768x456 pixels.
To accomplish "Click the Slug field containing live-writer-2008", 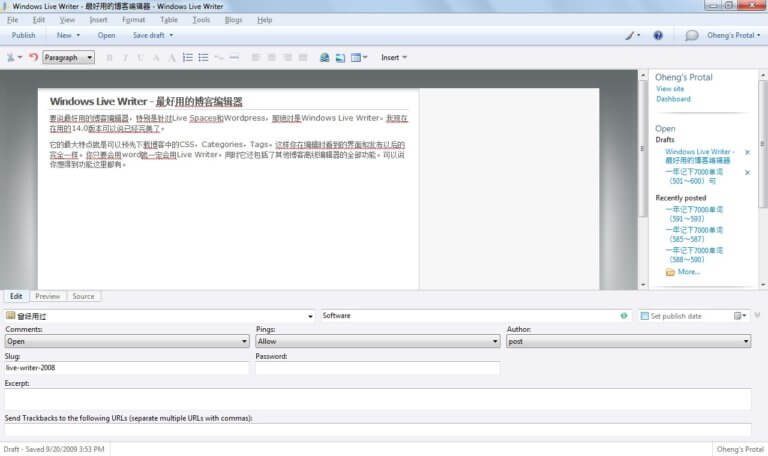I will tap(127, 368).
